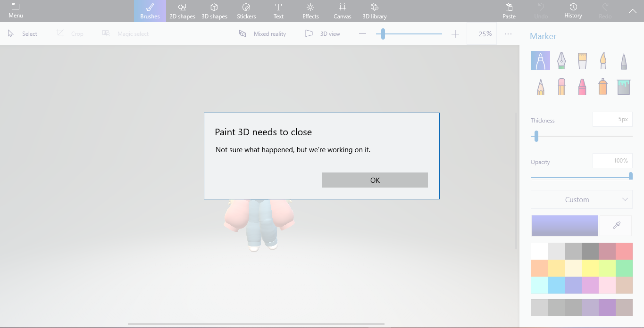Select the Pencil brush
Viewport: 644px width, 328px height.
tap(541, 87)
